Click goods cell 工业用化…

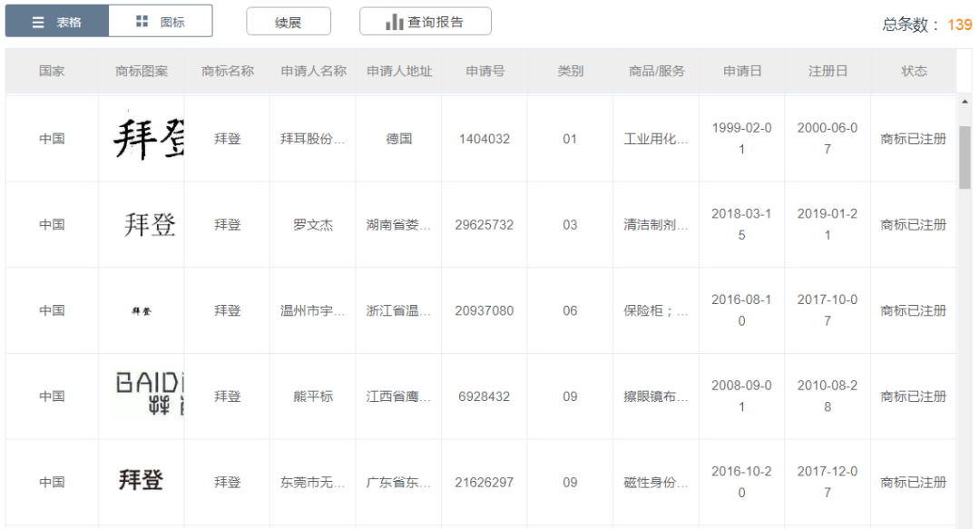[x=656, y=139]
